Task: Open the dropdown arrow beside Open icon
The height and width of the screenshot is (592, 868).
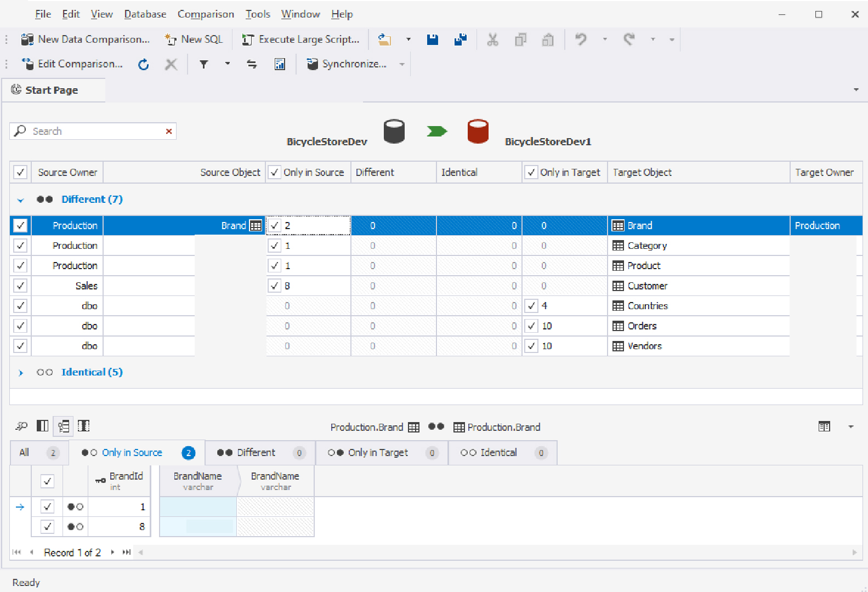Action: click(408, 39)
